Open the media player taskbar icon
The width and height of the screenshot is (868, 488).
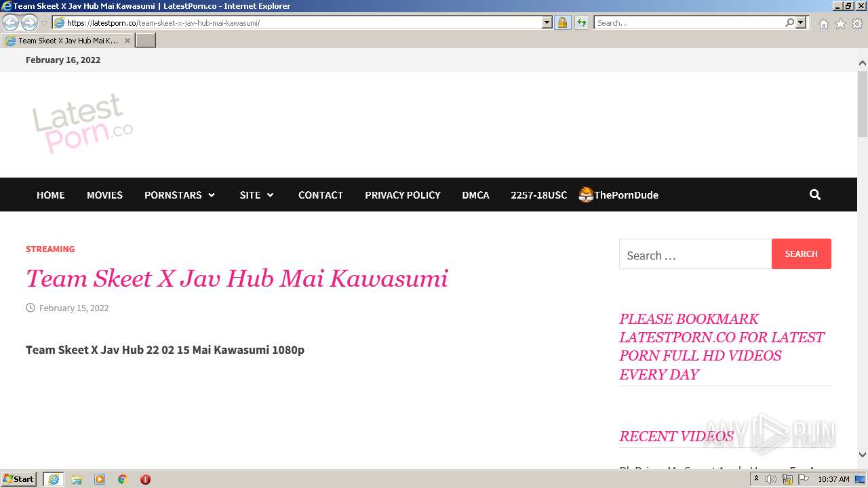100,479
